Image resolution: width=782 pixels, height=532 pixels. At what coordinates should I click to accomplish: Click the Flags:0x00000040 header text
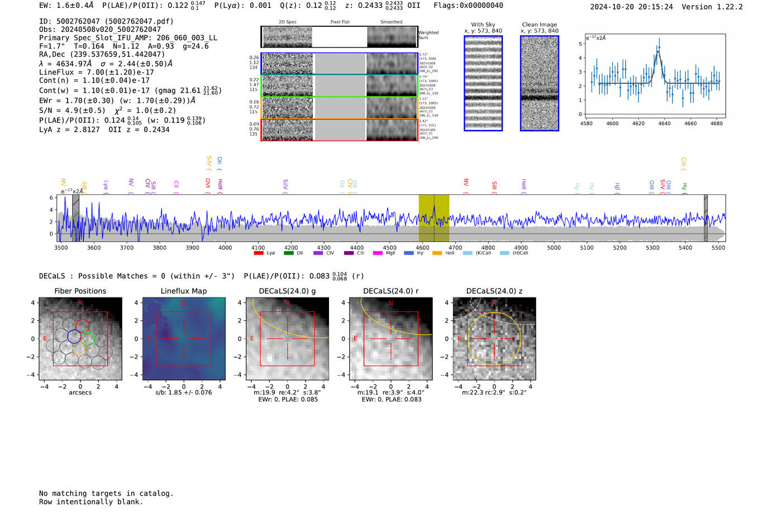pos(468,6)
